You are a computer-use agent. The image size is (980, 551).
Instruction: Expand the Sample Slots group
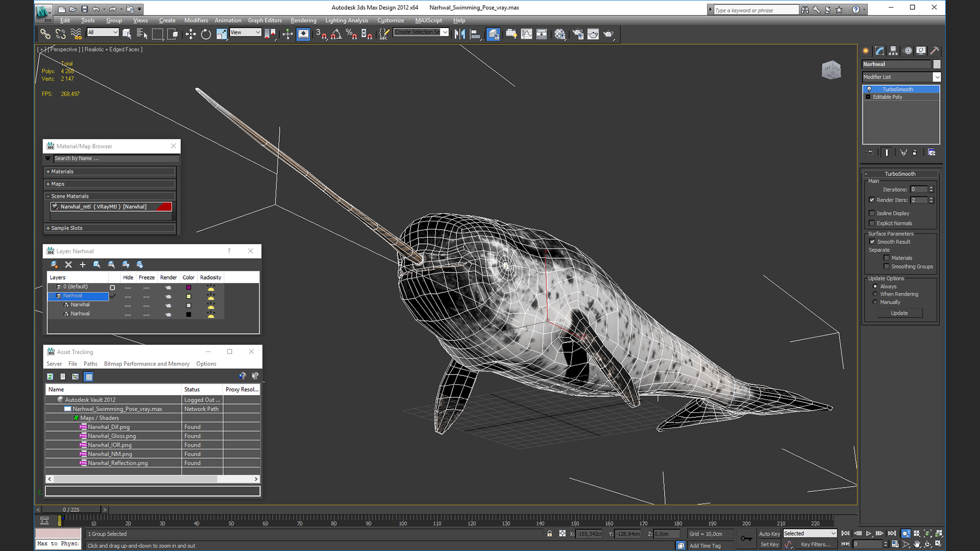(110, 228)
